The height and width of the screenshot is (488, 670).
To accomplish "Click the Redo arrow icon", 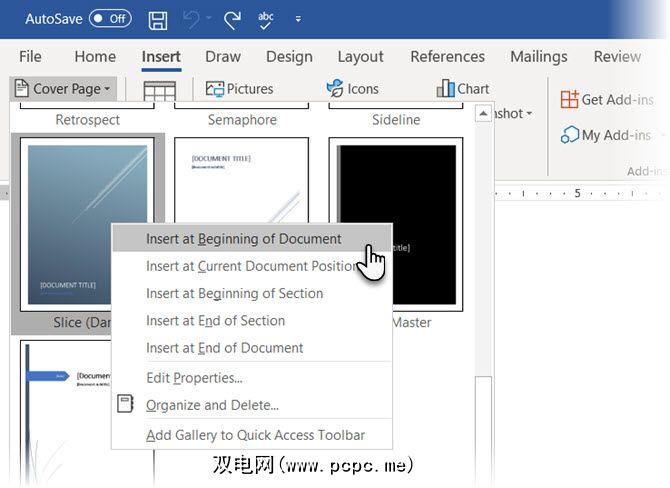I will click(232, 20).
